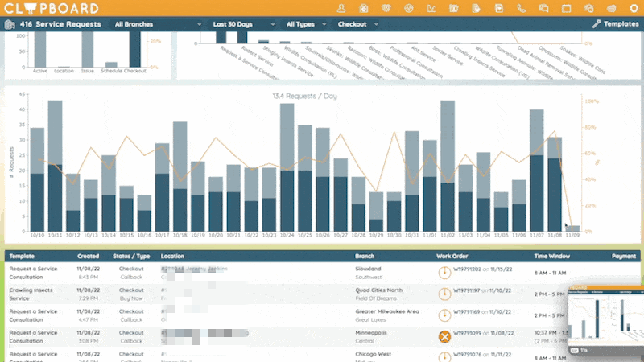Click the floppy disk save icon
The height and width of the screenshot is (362, 644).
coord(498,8)
